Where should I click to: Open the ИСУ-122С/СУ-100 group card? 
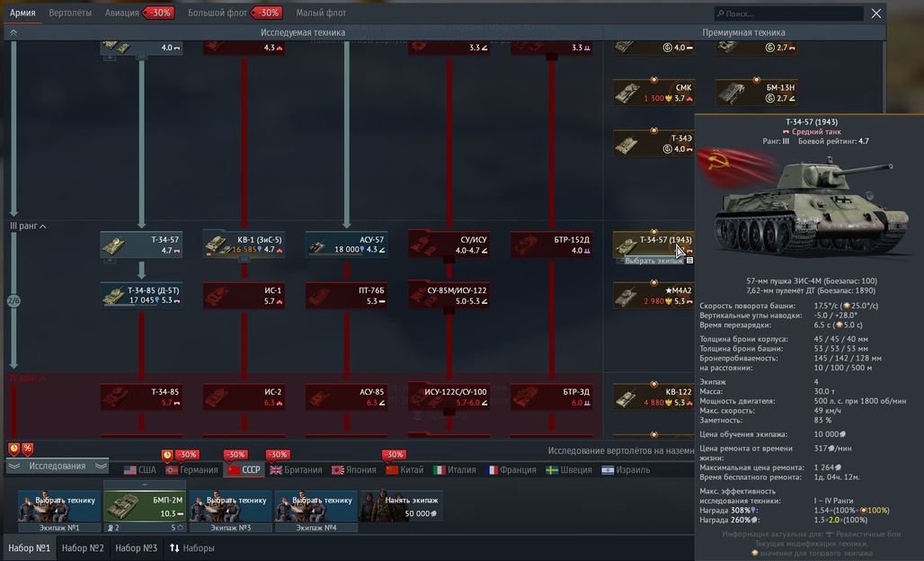click(449, 396)
